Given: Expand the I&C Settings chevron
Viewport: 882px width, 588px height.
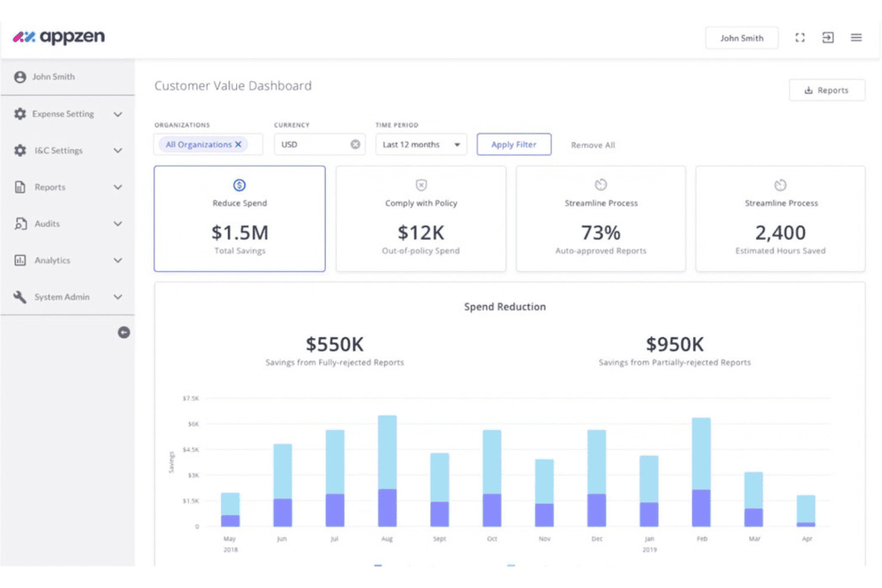Looking at the screenshot, I should [118, 151].
